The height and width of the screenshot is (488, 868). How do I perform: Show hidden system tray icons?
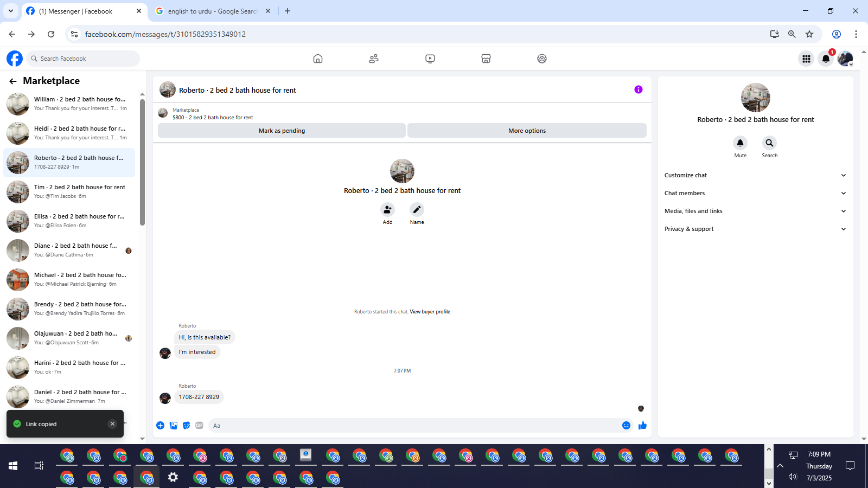[x=780, y=466]
